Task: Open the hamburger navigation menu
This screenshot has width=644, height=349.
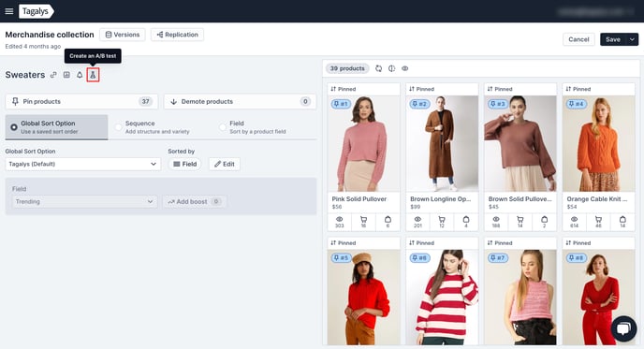Action: click(x=9, y=11)
